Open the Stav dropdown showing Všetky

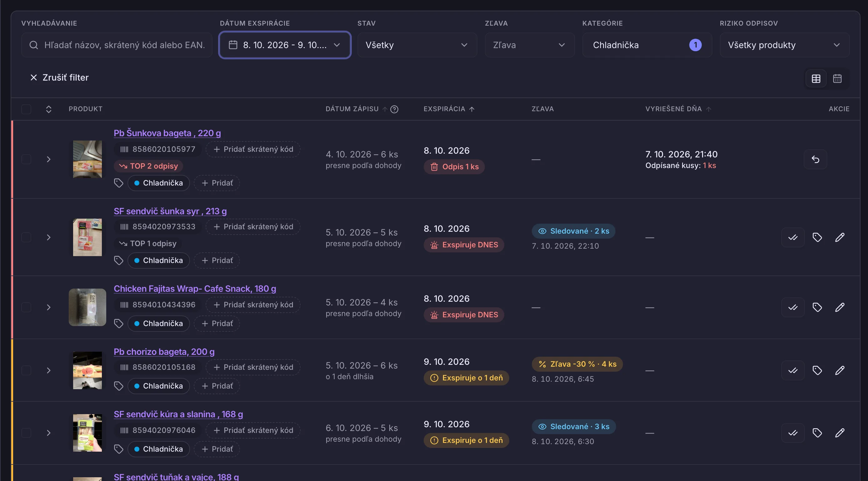[417, 45]
